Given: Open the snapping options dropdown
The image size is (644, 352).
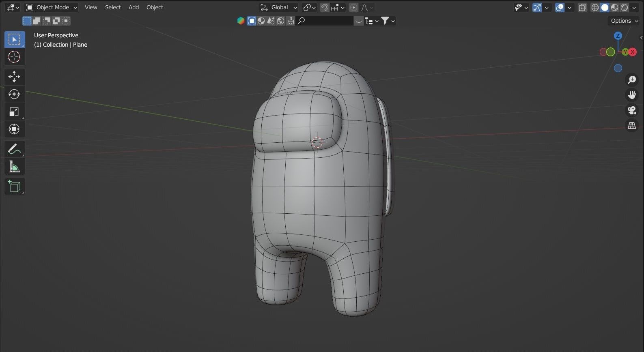Looking at the screenshot, I should [x=338, y=7].
